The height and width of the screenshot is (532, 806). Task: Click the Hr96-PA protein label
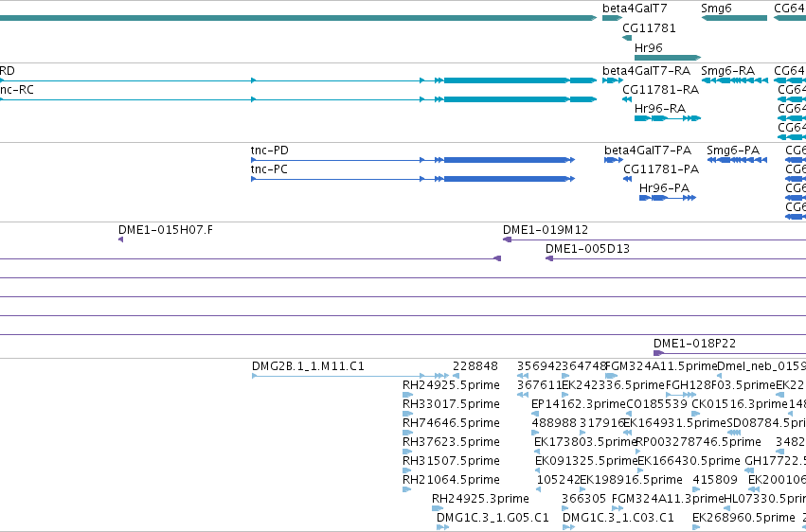(664, 188)
